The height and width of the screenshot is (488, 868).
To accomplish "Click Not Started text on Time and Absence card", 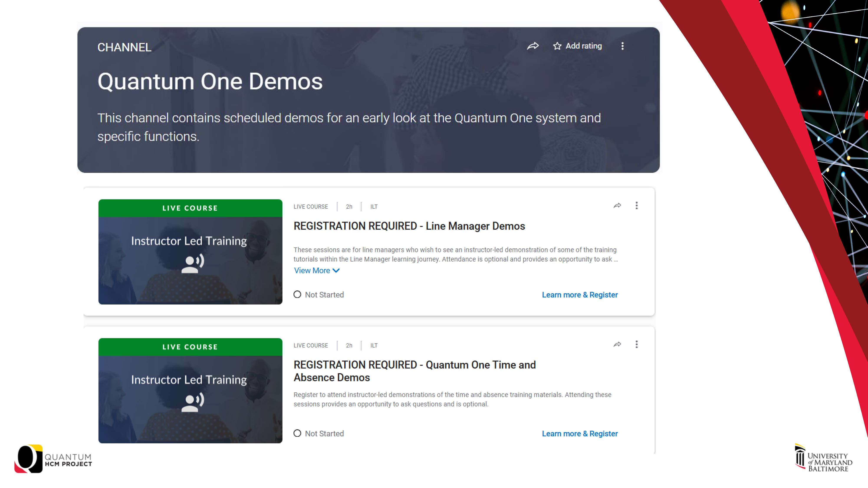I will pyautogui.click(x=324, y=433).
